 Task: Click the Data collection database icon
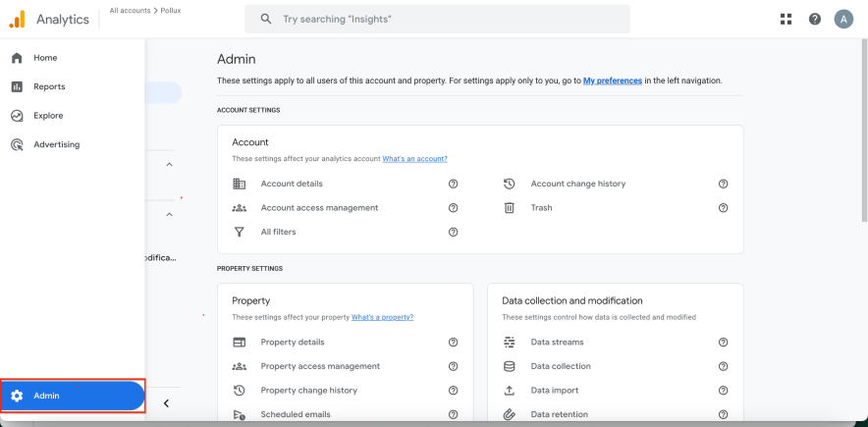pyautogui.click(x=510, y=366)
